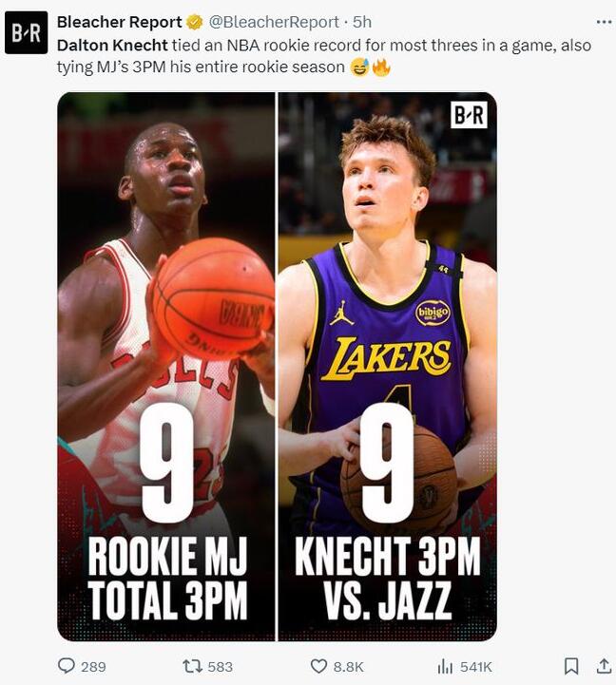Open the tweet's three-dot more menu
The height and width of the screenshot is (685, 616).
(604, 22)
